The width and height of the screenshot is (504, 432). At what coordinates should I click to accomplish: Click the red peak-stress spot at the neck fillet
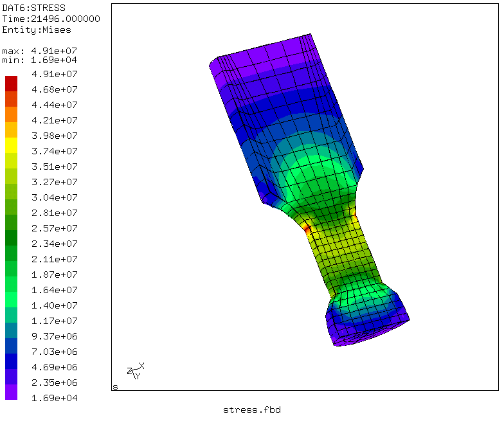click(x=307, y=229)
